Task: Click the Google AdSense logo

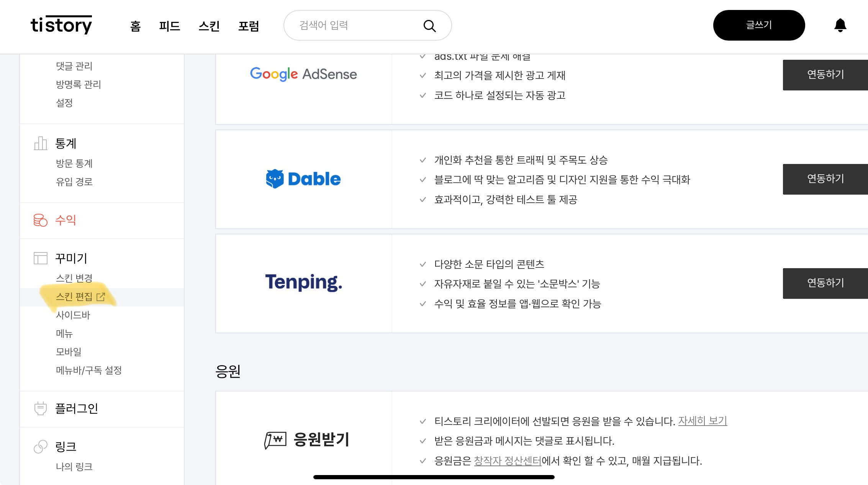Action: click(303, 74)
